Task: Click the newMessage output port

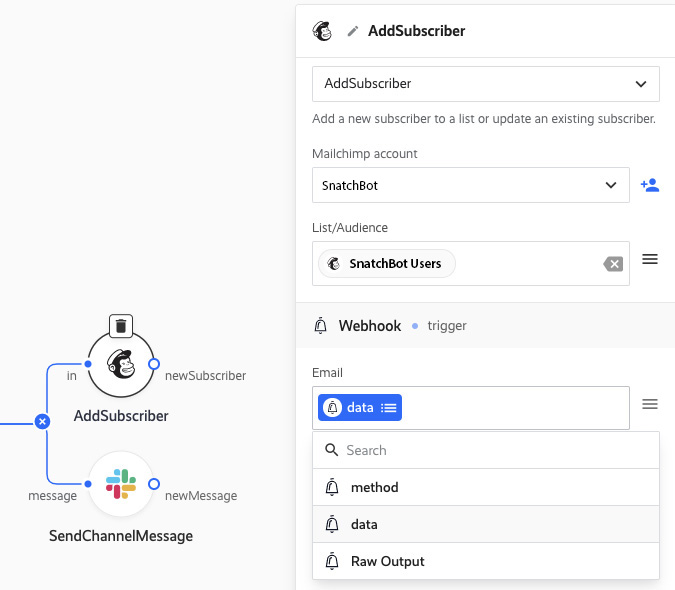Action: tap(154, 484)
